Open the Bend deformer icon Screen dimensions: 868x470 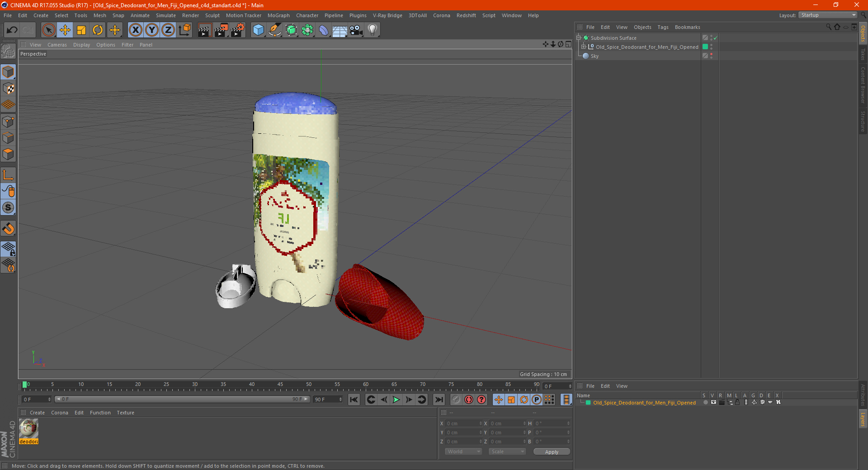click(324, 30)
